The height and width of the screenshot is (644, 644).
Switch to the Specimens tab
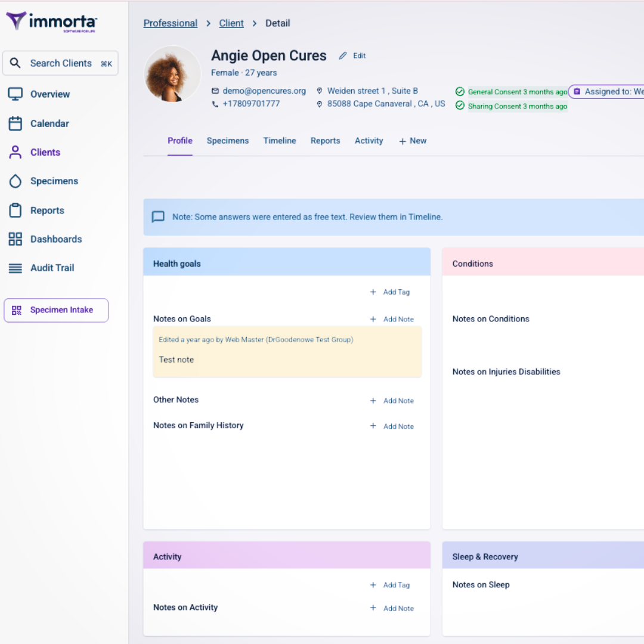click(x=228, y=141)
